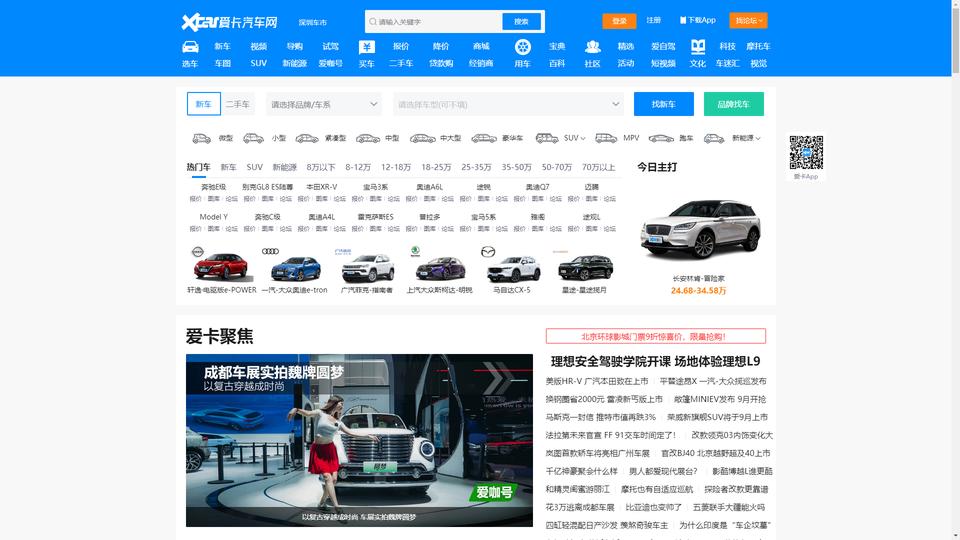Viewport: 960px width, 540px height.
Task: Open the Model Y link
Action: tap(213, 217)
